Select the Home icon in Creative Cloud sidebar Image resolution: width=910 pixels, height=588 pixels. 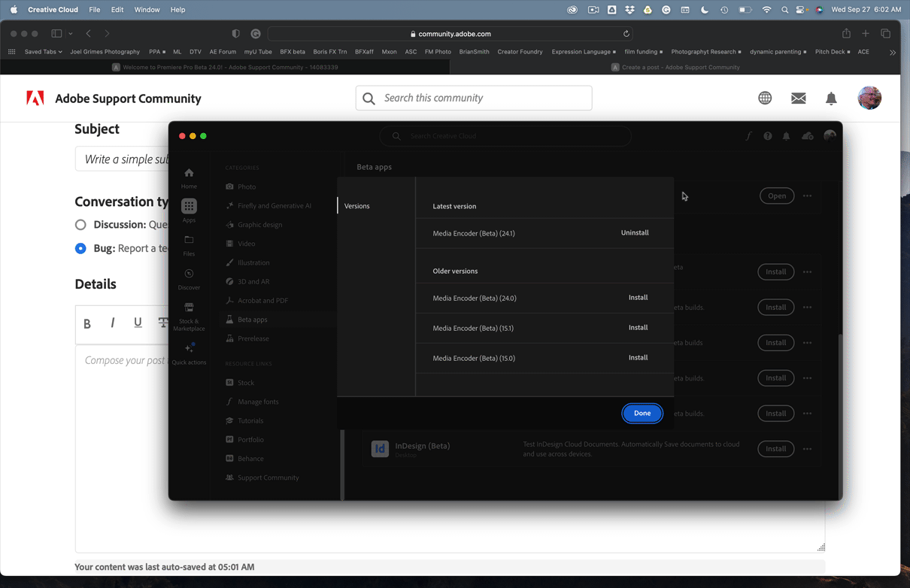tap(189, 176)
